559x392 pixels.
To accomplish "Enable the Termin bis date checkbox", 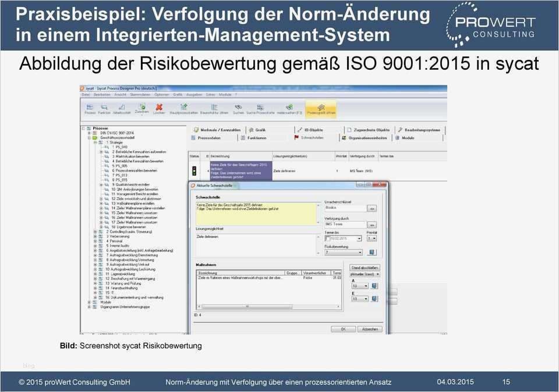I will tap(328, 238).
